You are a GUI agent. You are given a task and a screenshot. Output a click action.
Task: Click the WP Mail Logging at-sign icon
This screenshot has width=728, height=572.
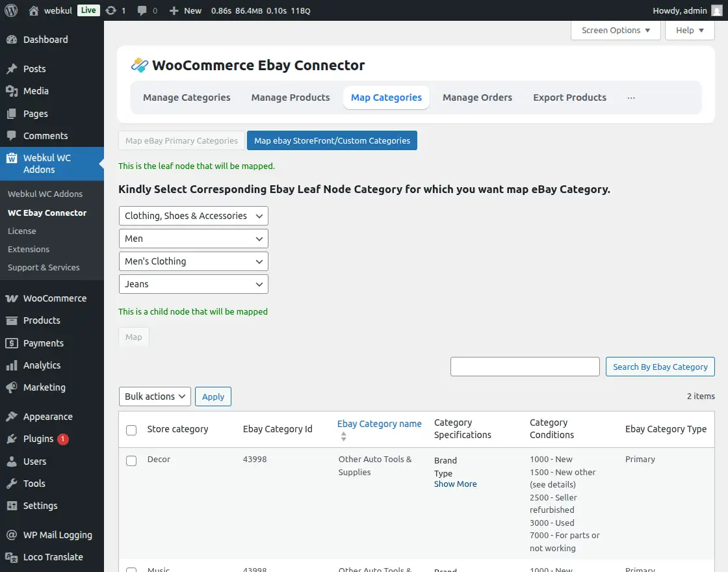click(x=12, y=535)
